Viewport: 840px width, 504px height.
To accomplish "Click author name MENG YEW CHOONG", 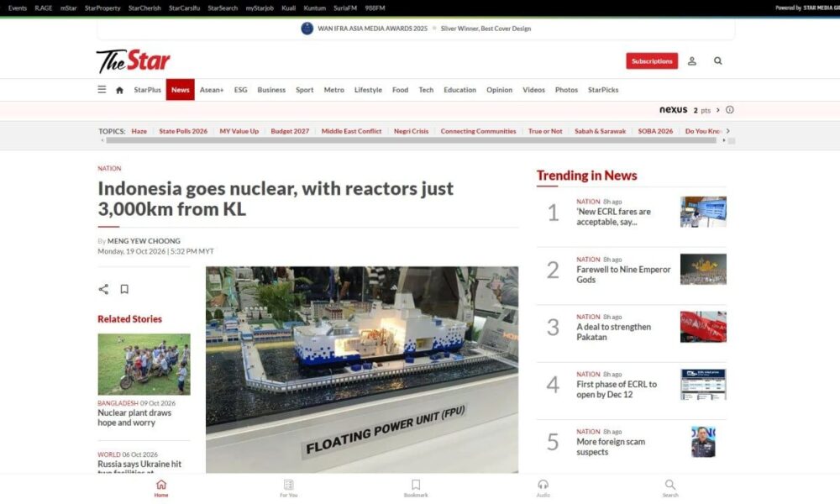I will (144, 241).
